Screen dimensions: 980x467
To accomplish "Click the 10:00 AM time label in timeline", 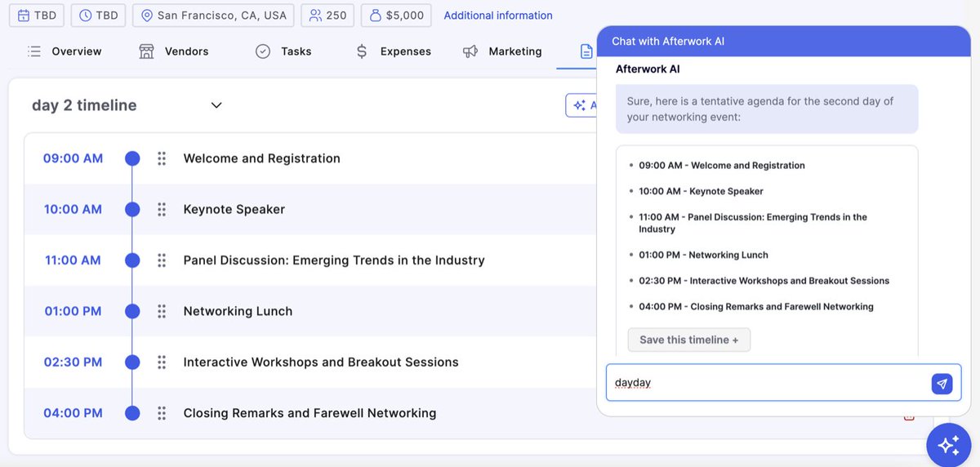I will click(73, 209).
